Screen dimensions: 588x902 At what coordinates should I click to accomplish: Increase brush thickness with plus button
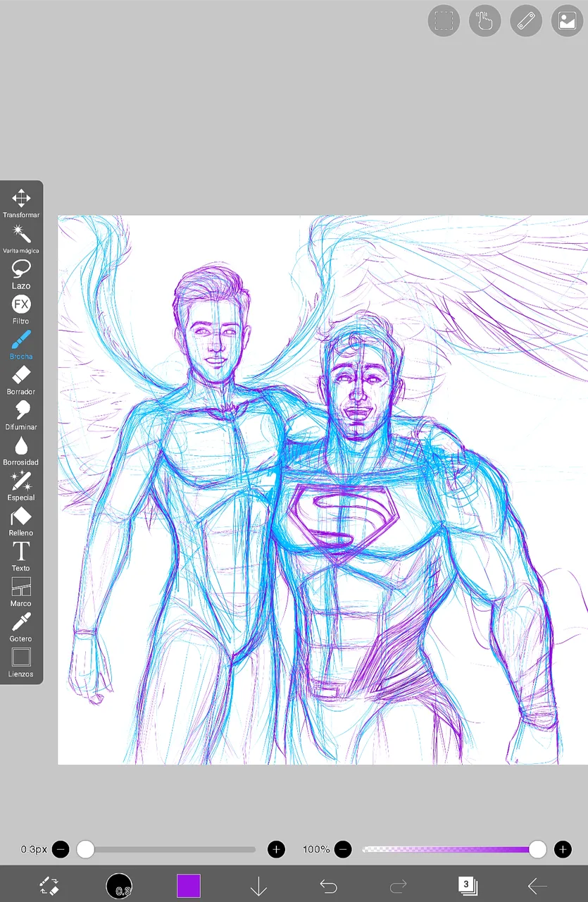point(277,849)
